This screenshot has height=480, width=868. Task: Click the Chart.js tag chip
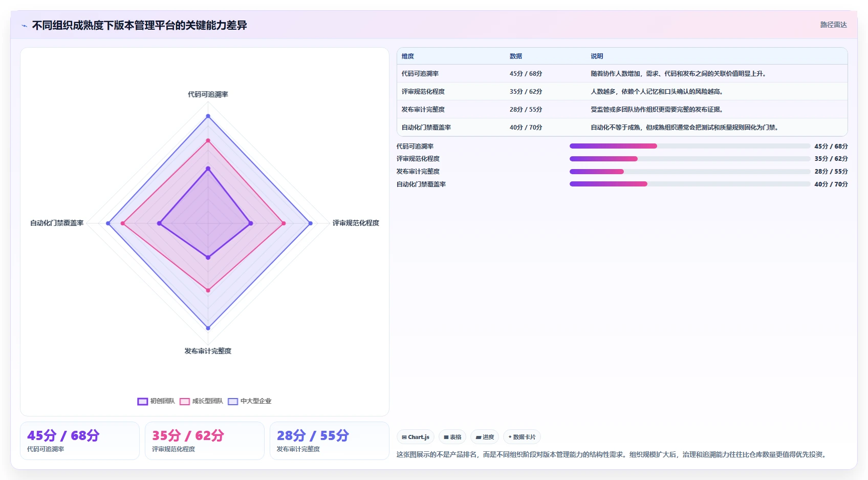coord(416,437)
